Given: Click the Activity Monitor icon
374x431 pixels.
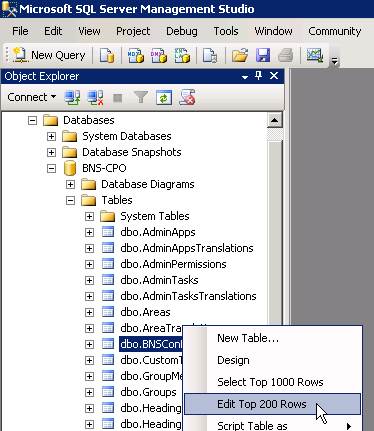Looking at the screenshot, I should click(315, 55).
